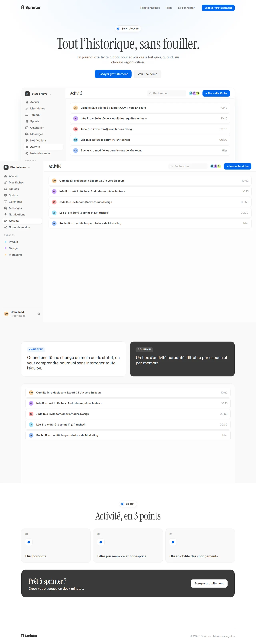
Task: Expand Studio Nova chevron in the hero preview
Action: [x=50, y=94]
